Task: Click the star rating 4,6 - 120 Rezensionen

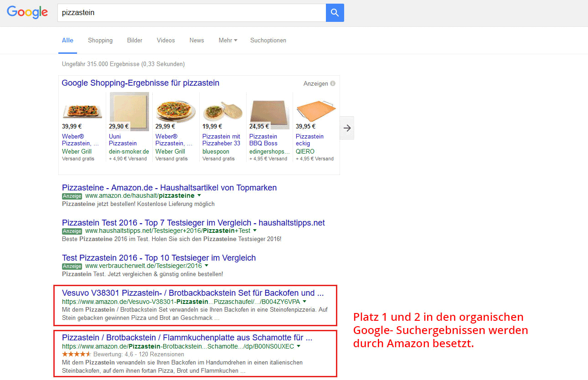Action: pos(123,354)
